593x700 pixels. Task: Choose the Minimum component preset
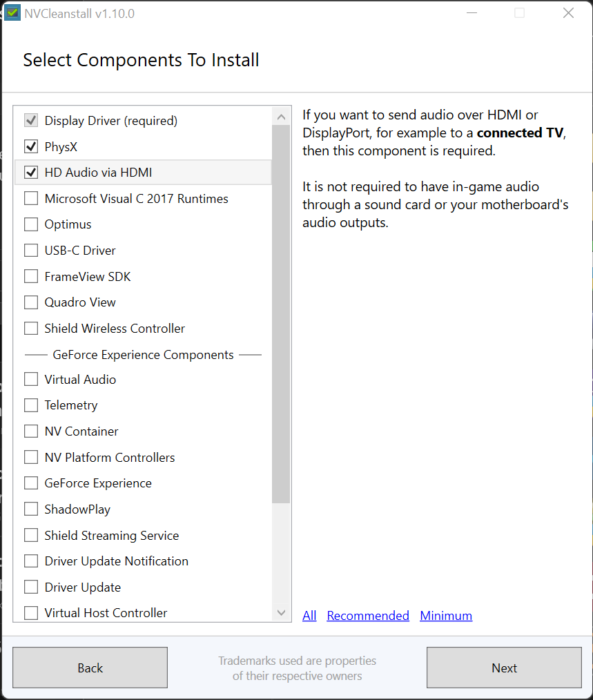pos(446,616)
